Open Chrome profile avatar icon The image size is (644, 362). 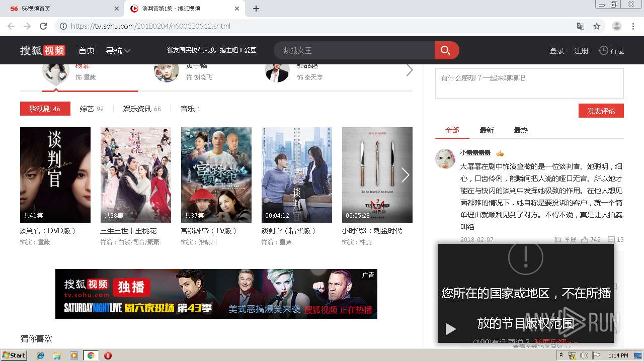(x=616, y=26)
